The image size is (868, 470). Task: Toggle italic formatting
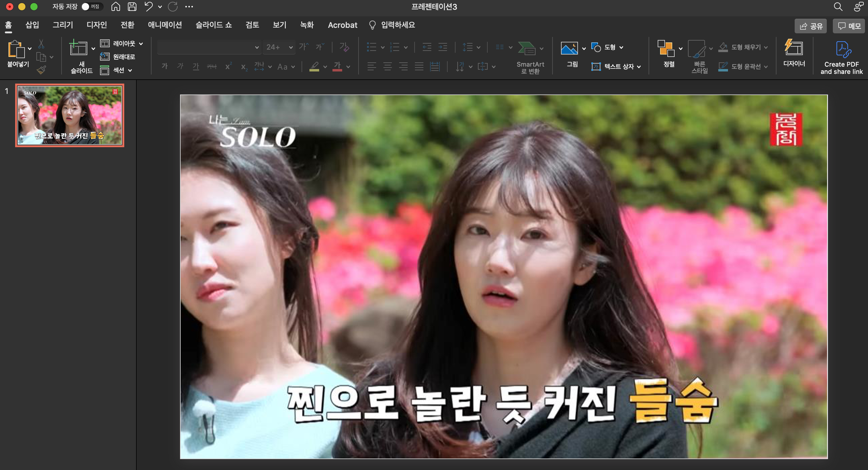tap(180, 66)
